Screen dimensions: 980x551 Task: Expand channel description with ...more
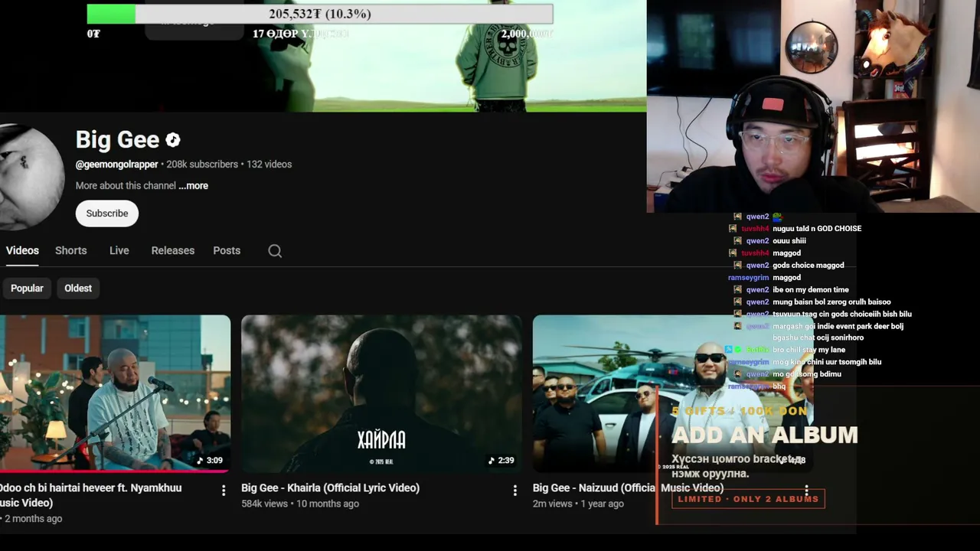tap(193, 186)
